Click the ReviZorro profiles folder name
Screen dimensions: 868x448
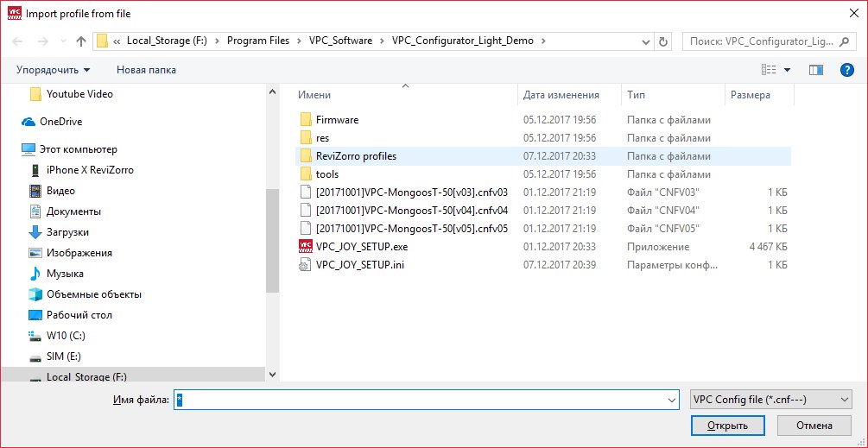(356, 156)
